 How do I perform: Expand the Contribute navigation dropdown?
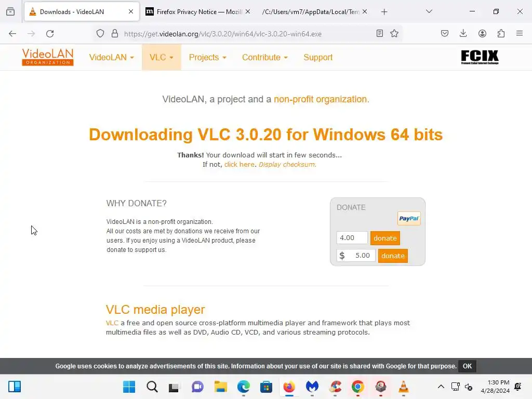(x=264, y=57)
